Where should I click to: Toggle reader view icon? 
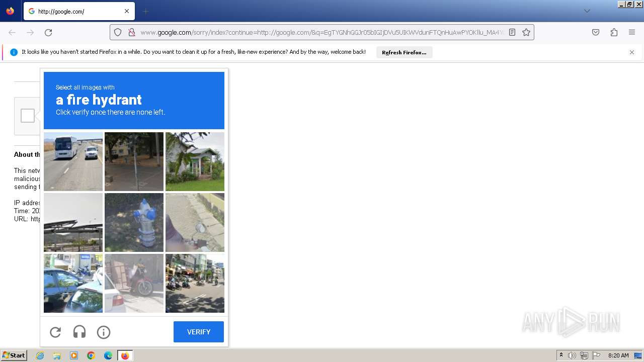pos(512,32)
